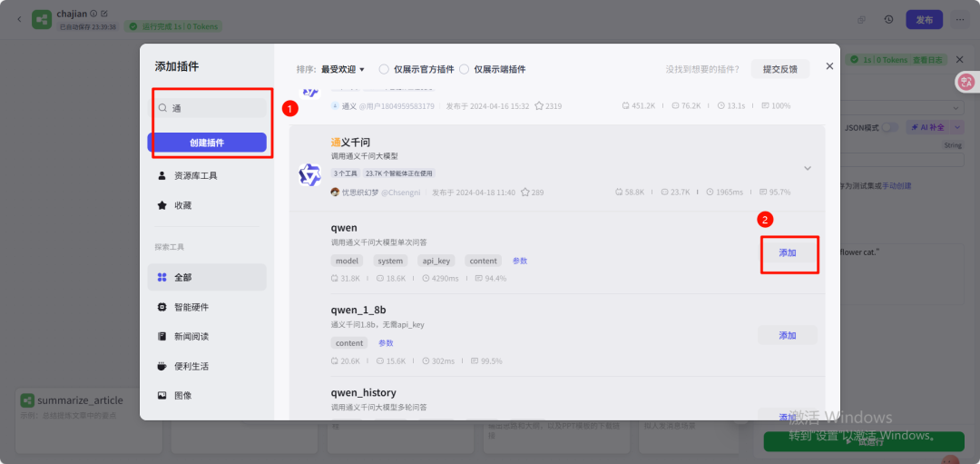Open the history clock icon in top bar
The height and width of the screenshot is (464, 980).
click(x=888, y=19)
